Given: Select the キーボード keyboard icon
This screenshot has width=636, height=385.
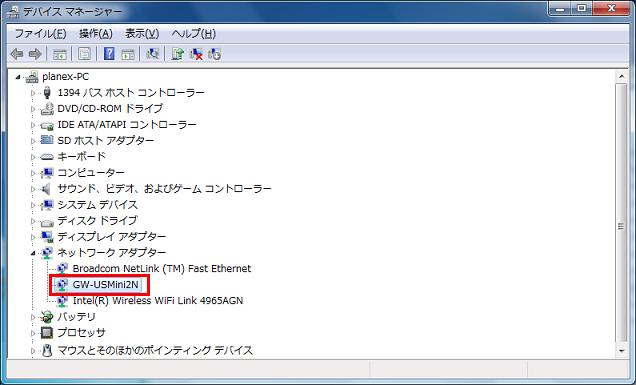Looking at the screenshot, I should tap(47, 157).
